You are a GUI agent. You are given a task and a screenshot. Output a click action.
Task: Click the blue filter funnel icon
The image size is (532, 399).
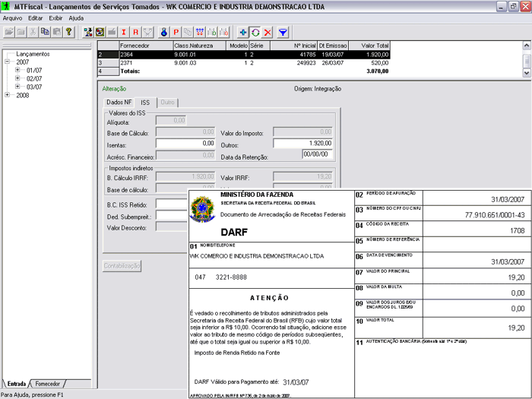pyautogui.click(x=283, y=33)
